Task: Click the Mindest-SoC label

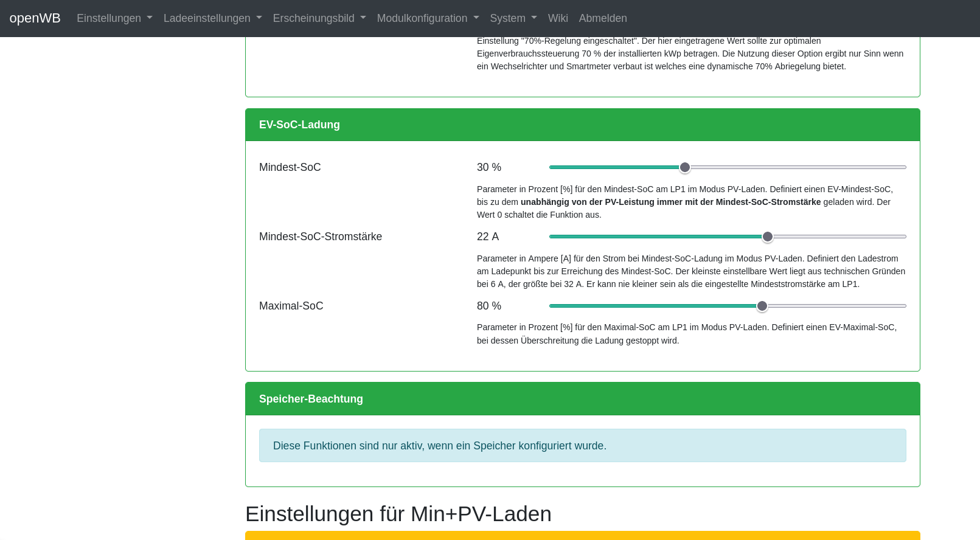Action: tap(290, 167)
